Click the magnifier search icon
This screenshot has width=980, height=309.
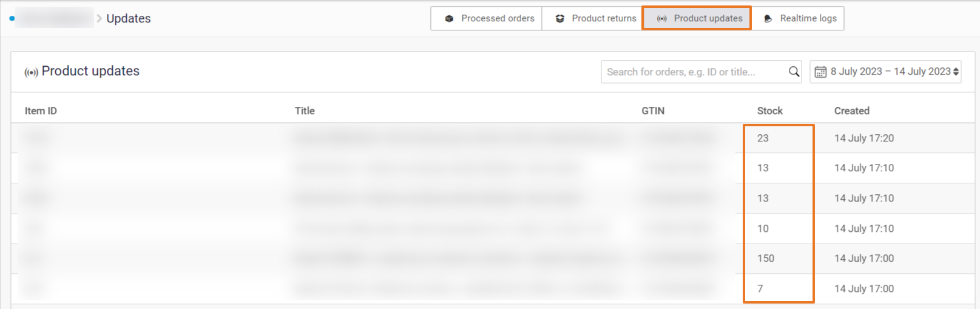pyautogui.click(x=794, y=72)
